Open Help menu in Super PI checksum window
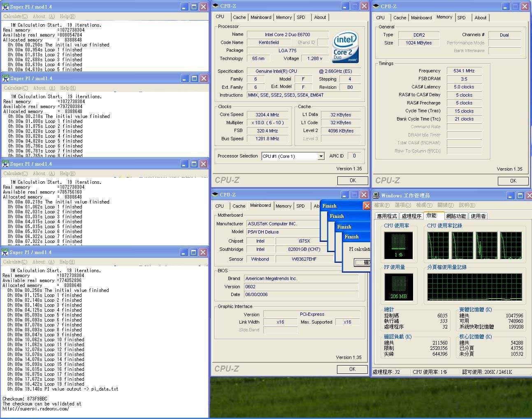Image resolution: width=532 pixels, height=419 pixels. coord(67,262)
